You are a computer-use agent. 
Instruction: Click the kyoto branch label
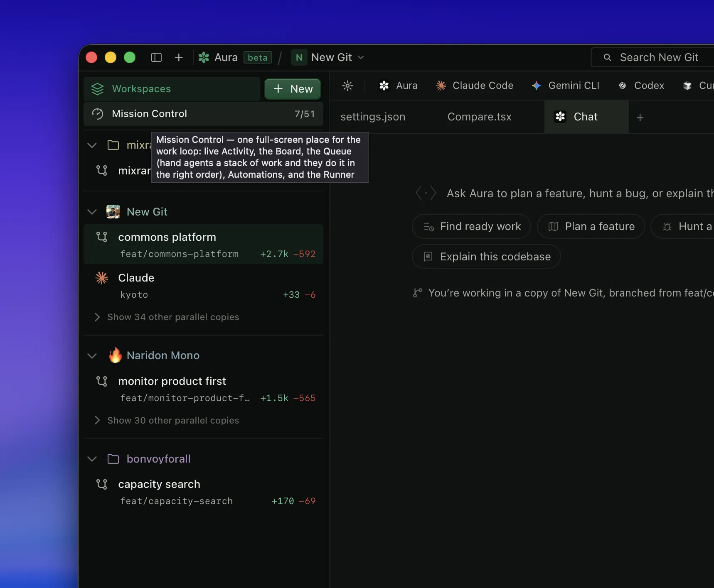(134, 295)
